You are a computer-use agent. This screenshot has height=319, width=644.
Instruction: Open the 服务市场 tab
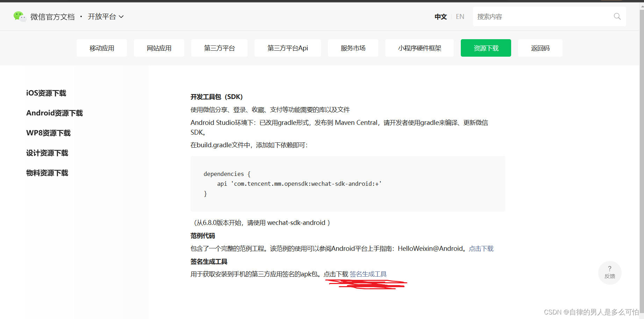click(353, 48)
